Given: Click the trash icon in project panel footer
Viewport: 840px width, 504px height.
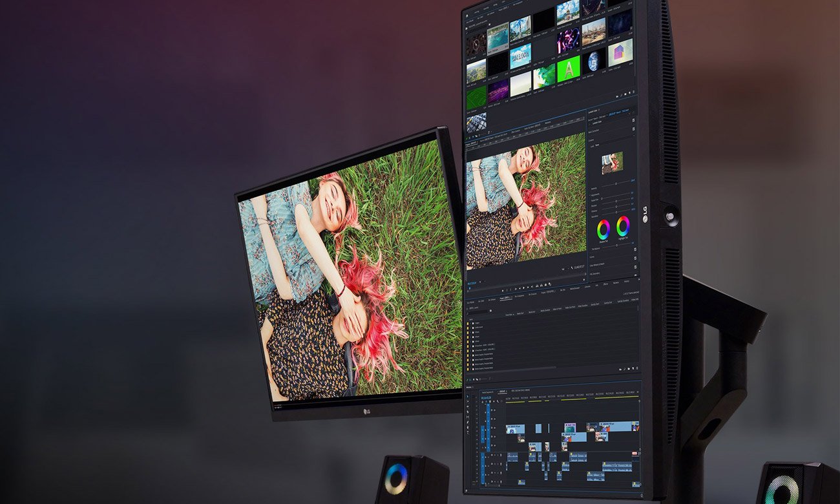Looking at the screenshot, I should pos(637,368).
